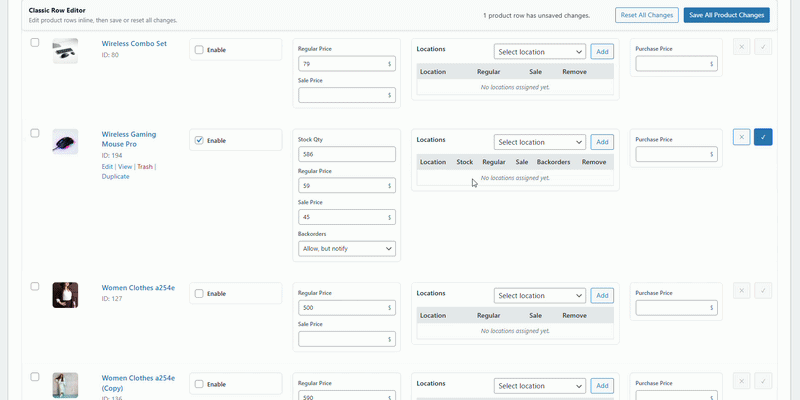Focus Purchase Price field for Wireless Combo Set
Screen dimensions: 800x400
677,64
